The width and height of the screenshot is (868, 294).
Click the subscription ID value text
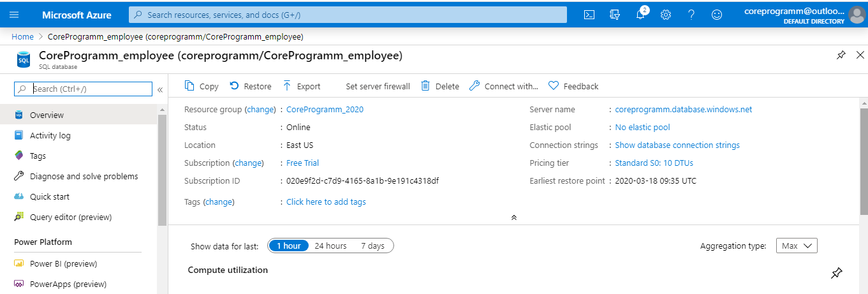point(362,180)
